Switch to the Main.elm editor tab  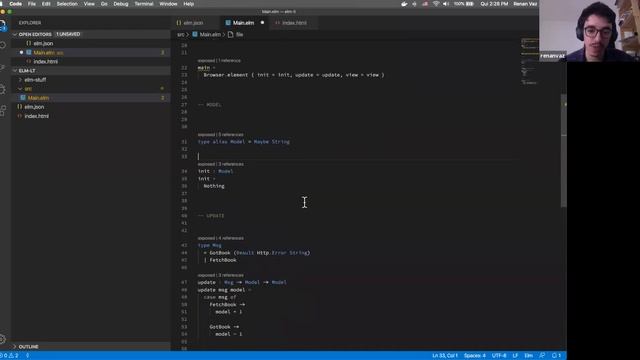[243, 23]
